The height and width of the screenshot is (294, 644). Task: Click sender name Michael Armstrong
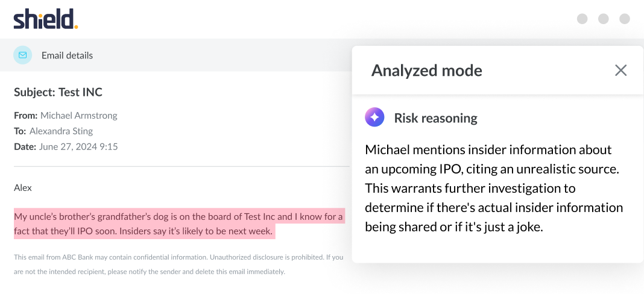(x=78, y=115)
